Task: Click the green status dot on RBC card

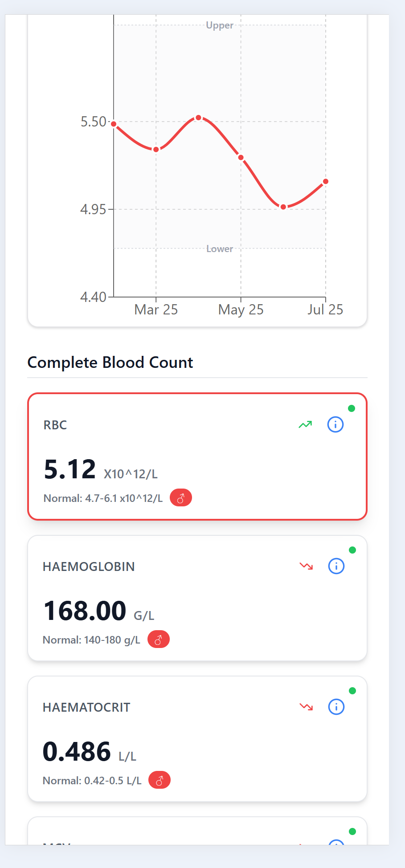Action: [352, 408]
